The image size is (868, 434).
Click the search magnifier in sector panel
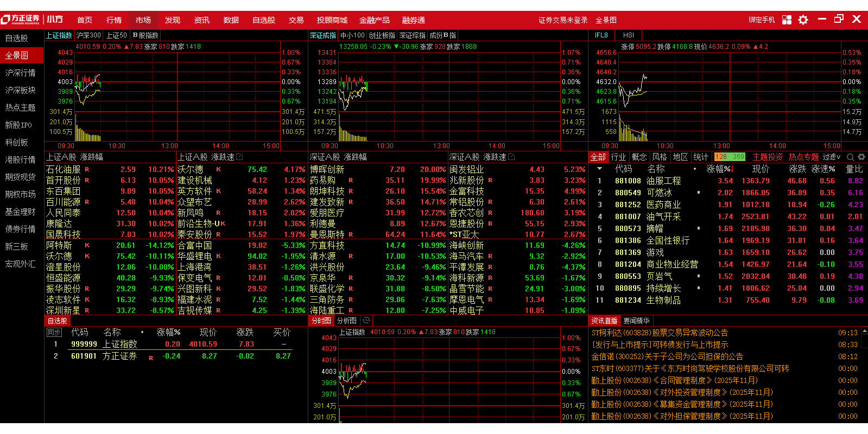coord(850,157)
